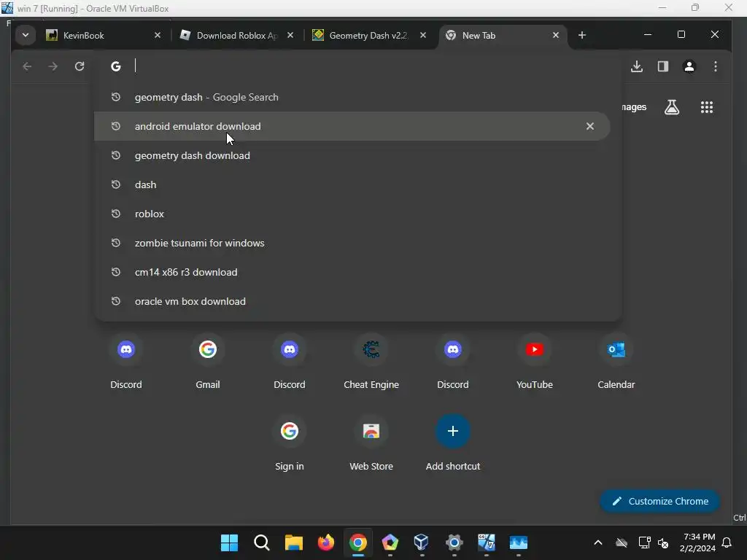Click the Google G icon in address bar

[x=116, y=66]
